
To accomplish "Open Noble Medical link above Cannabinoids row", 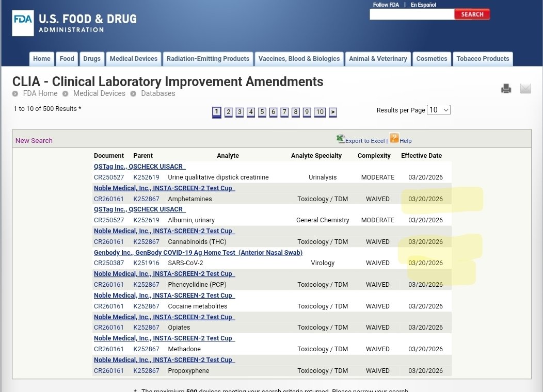I will coord(165,231).
